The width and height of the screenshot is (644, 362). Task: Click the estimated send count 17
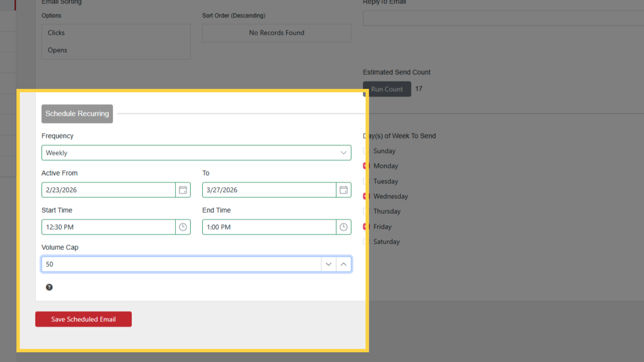tap(419, 89)
